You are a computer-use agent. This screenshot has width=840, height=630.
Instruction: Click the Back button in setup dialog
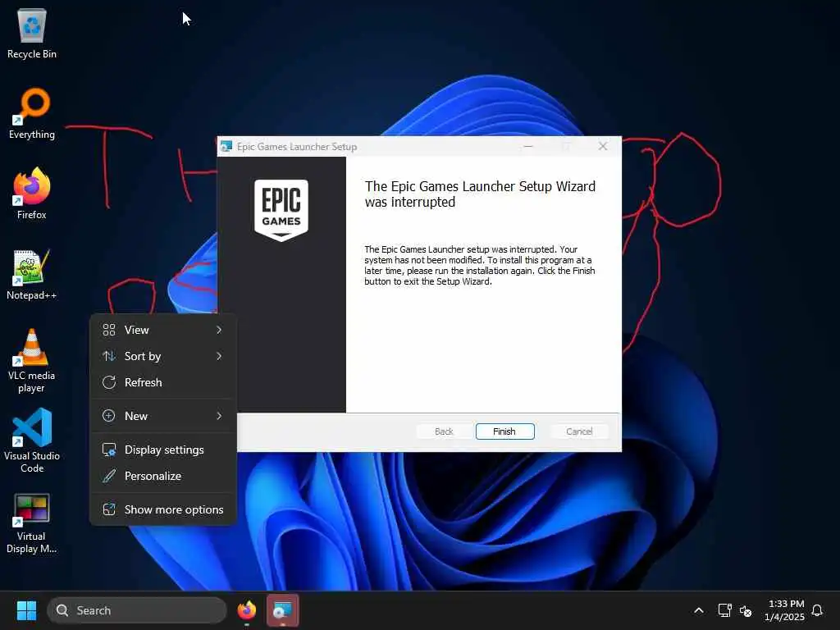pos(444,431)
